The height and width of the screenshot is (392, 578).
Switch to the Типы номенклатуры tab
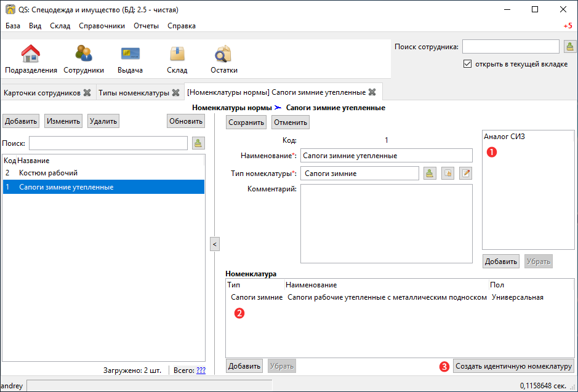134,92
